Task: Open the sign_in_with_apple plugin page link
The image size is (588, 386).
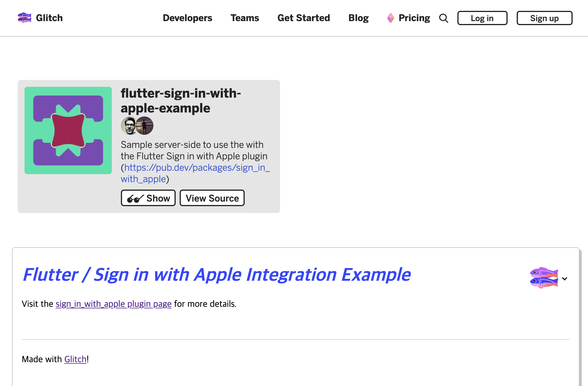Action: pyautogui.click(x=113, y=304)
